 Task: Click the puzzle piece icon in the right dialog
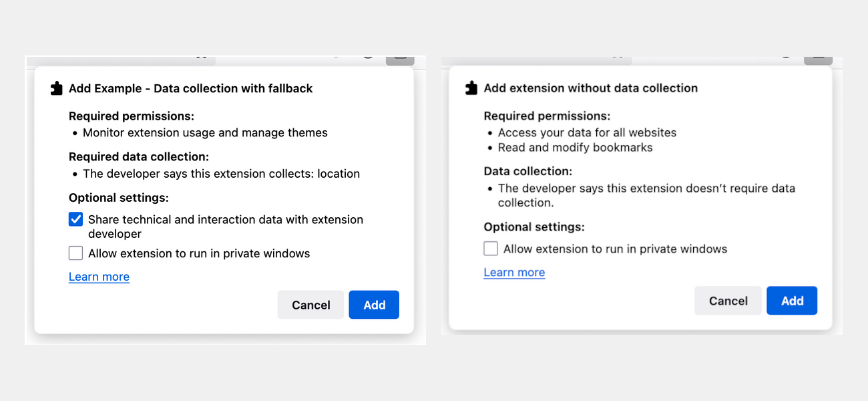click(x=471, y=88)
